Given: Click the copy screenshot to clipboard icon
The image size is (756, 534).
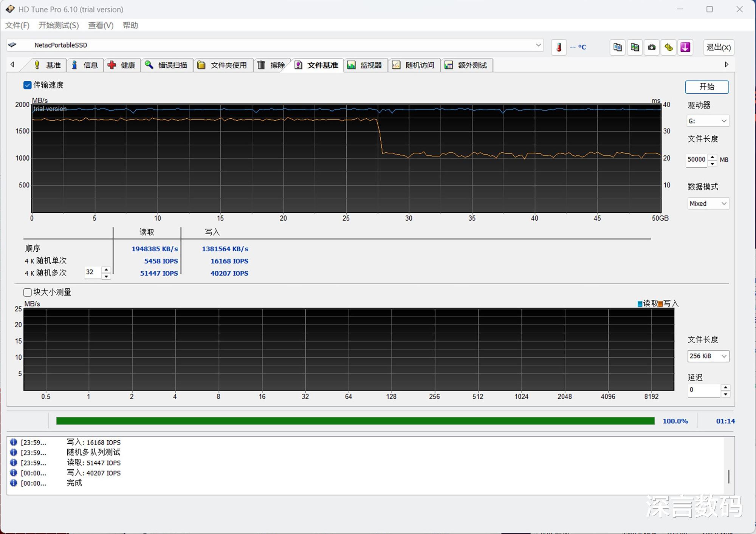Looking at the screenshot, I should coord(635,47).
